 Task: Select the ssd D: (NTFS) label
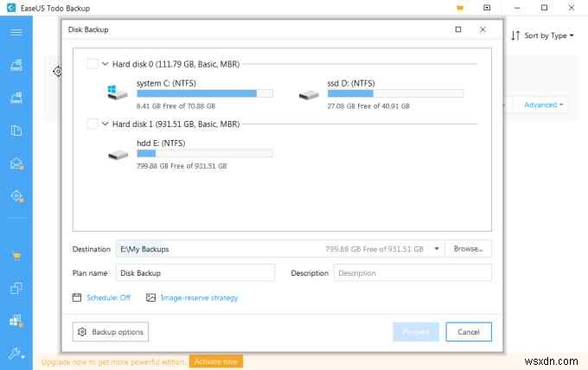point(351,83)
